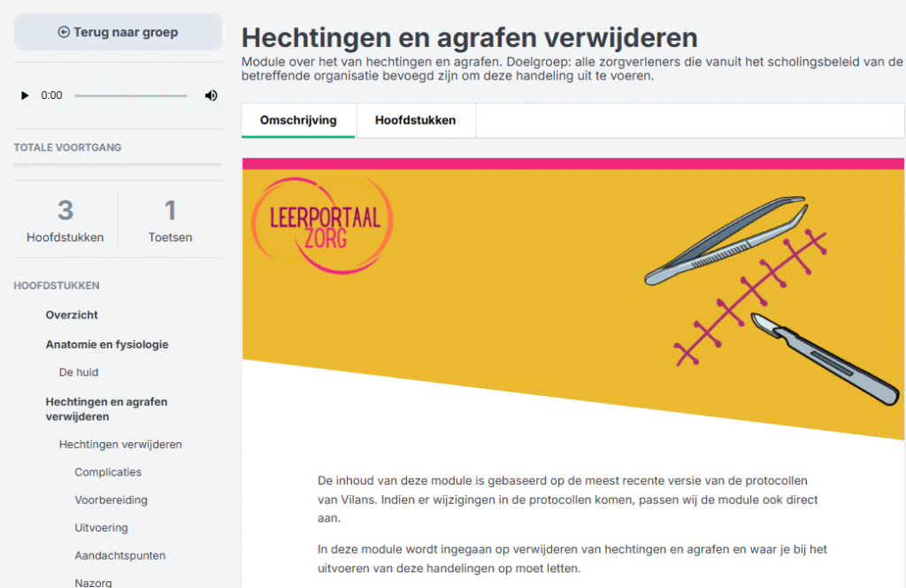Switch to the Hoofdstukken tab
The width and height of the screenshot is (906, 588).
click(415, 120)
